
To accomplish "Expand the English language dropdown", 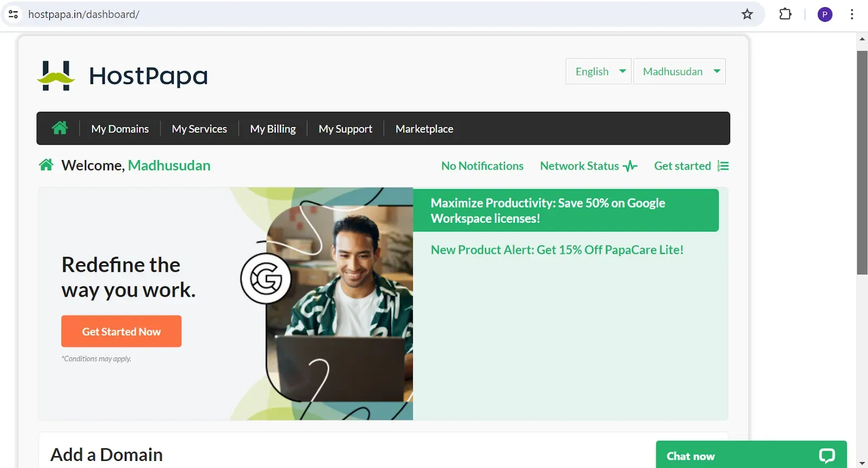I will 598,72.
